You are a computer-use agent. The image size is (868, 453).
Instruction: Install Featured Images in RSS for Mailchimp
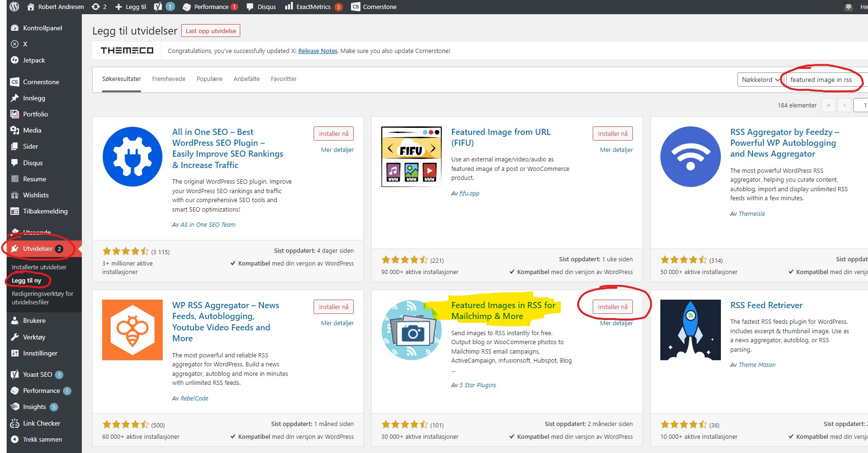click(x=613, y=307)
